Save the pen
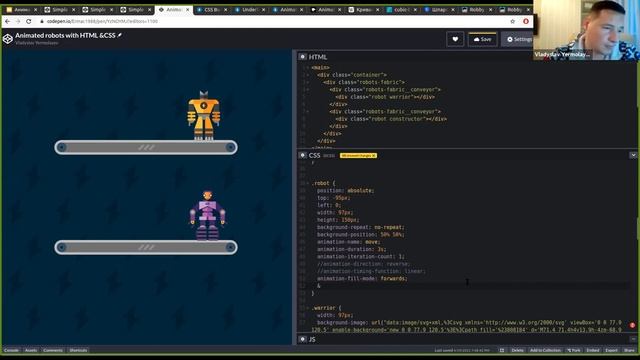640x360 pixels. pyautogui.click(x=482, y=39)
